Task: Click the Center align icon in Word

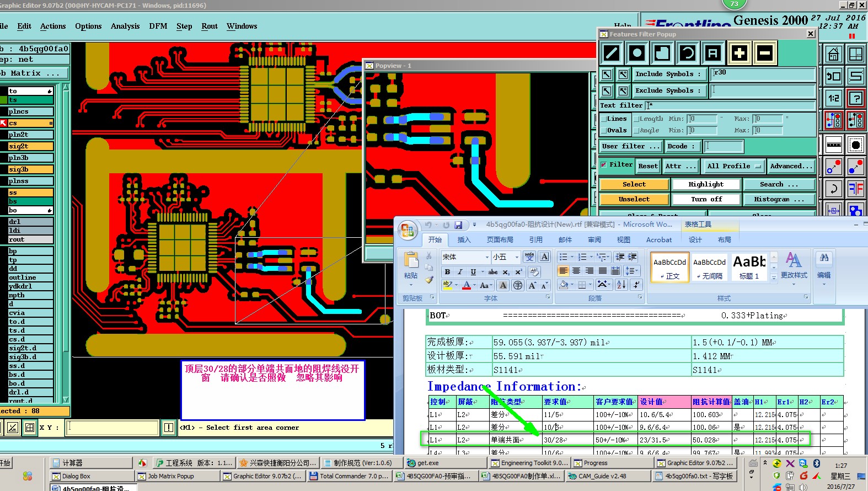Action: click(x=576, y=271)
